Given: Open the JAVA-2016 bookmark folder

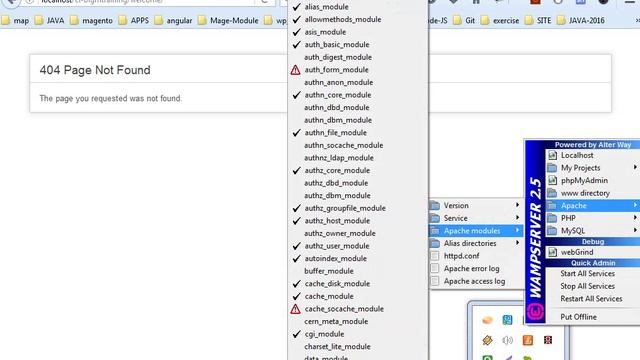Looking at the screenshot, I should pyautogui.click(x=581, y=20).
